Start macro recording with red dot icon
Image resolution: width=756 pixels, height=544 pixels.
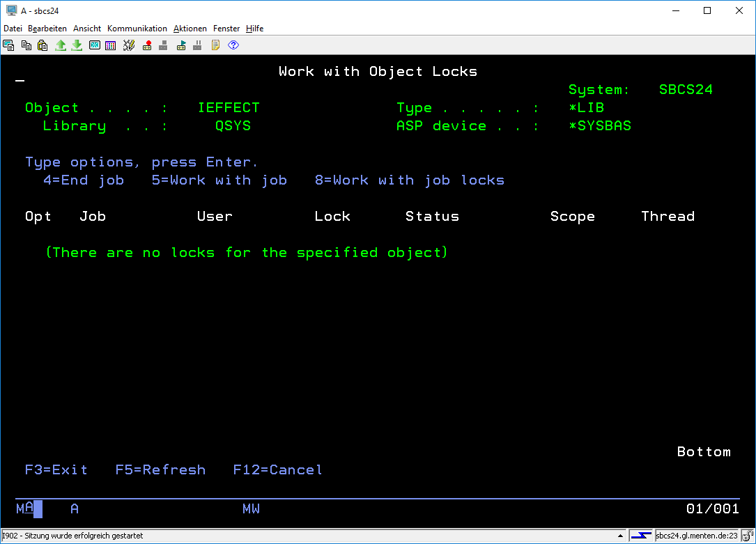(x=147, y=45)
